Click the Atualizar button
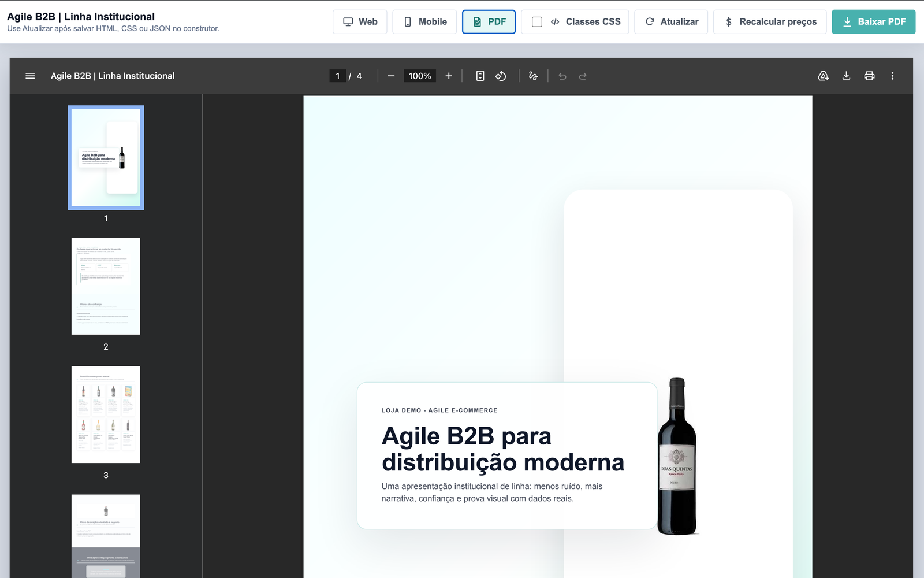The image size is (924, 578). tap(671, 22)
